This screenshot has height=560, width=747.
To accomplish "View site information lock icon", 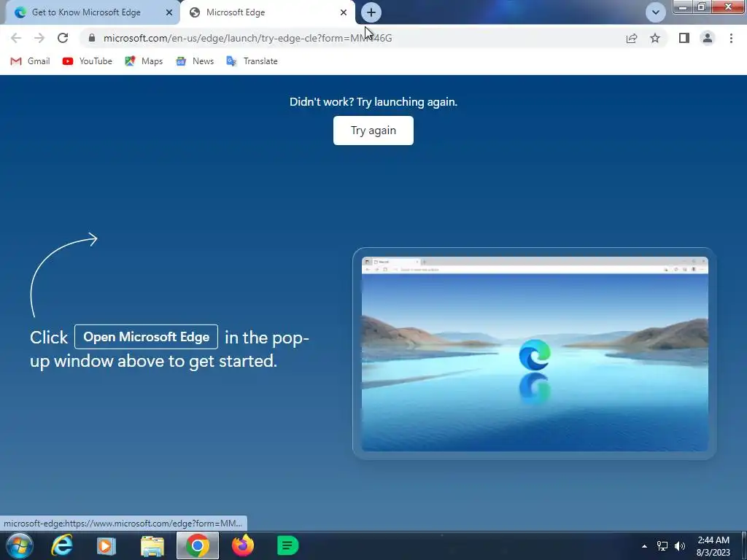I will tap(92, 38).
